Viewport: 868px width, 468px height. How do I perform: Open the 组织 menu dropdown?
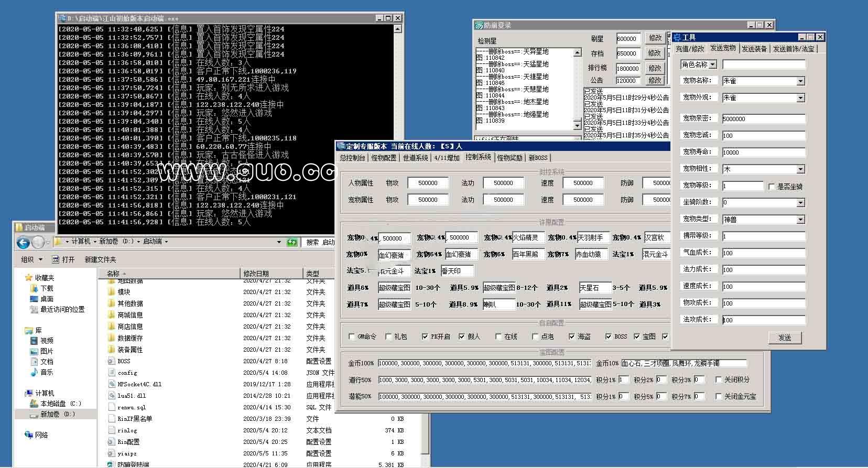(x=30, y=259)
